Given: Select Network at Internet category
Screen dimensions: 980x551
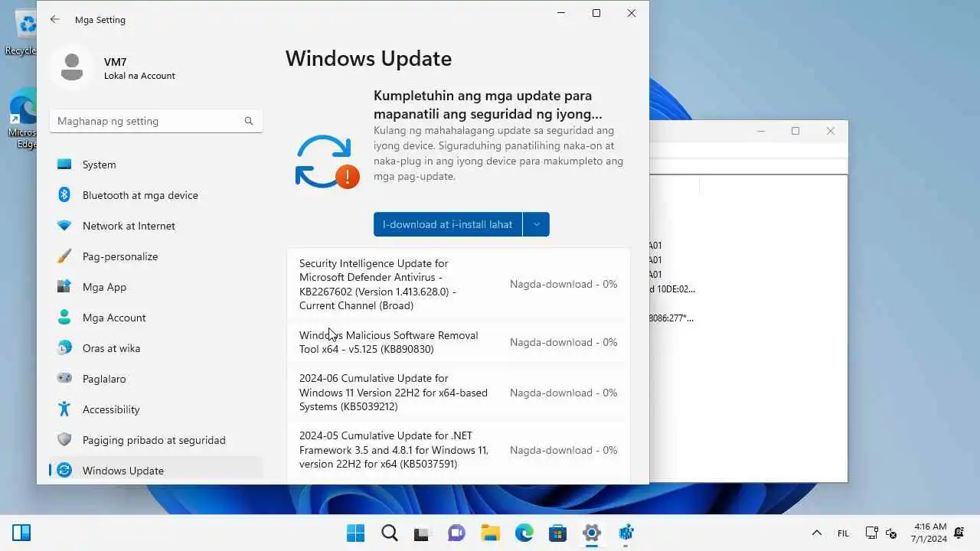Looking at the screenshot, I should point(156,226).
